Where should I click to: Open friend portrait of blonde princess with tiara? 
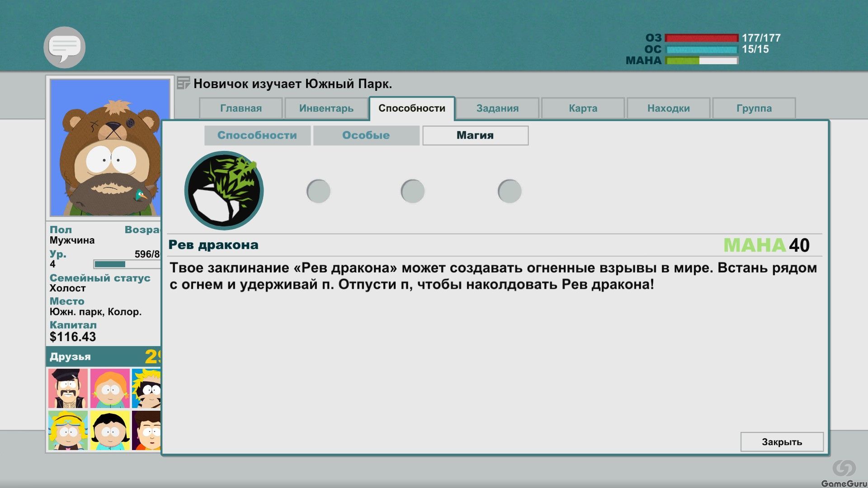(68, 431)
